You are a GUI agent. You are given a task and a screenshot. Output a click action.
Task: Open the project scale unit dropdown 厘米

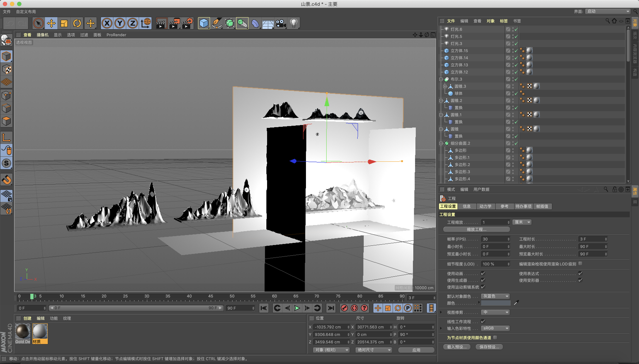click(522, 222)
